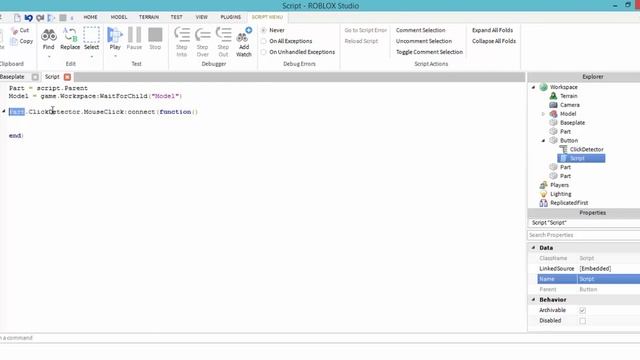Collapse the Behavior properties section
The height and width of the screenshot is (360, 640).
[533, 300]
